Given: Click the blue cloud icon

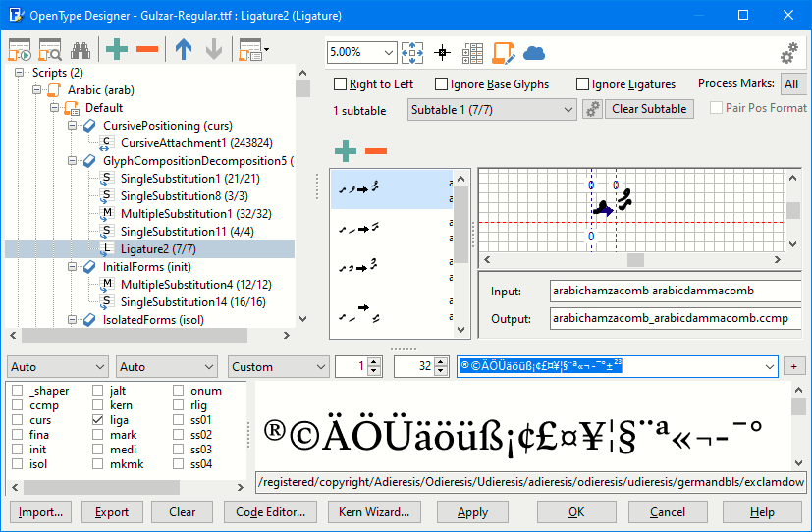Looking at the screenshot, I should pos(534,53).
